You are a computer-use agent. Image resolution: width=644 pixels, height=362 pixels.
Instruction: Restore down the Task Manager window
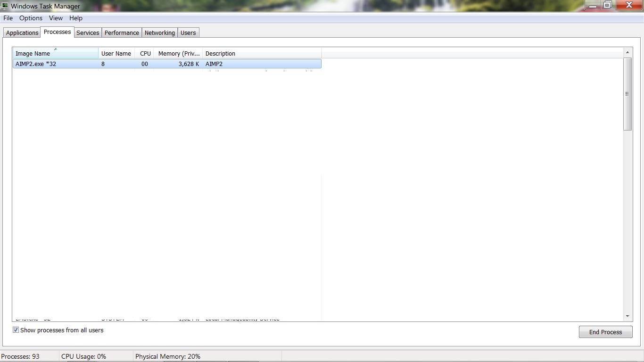pyautogui.click(x=608, y=5)
